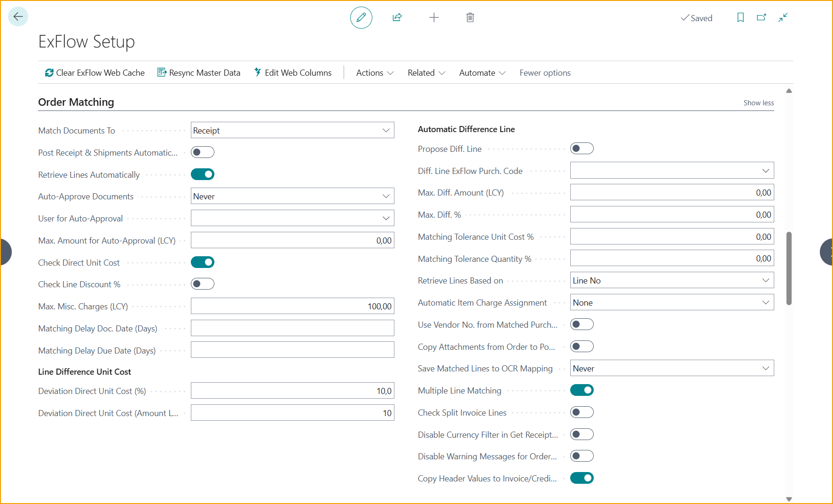Open the Actions menu
The height and width of the screenshot is (504, 833).
coord(375,72)
